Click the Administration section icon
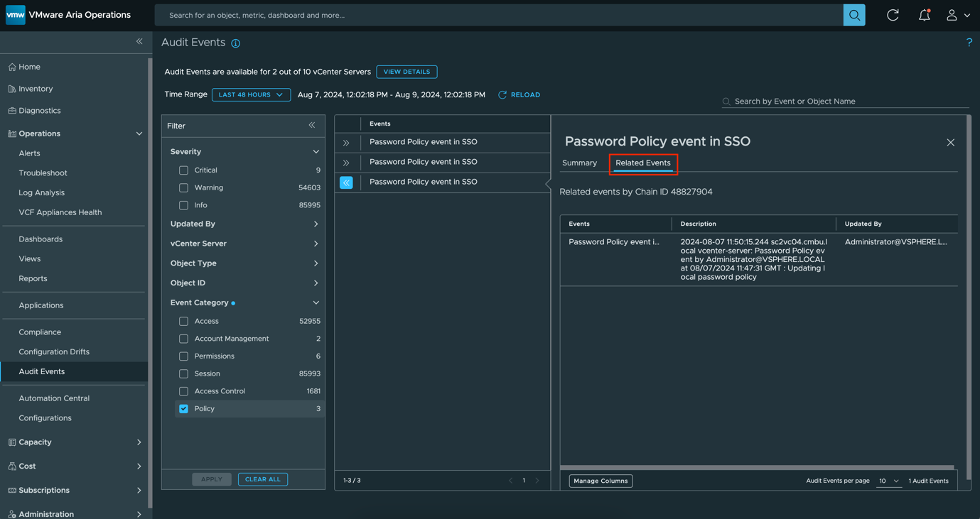Screen dimensions: 980x519 tap(12, 514)
